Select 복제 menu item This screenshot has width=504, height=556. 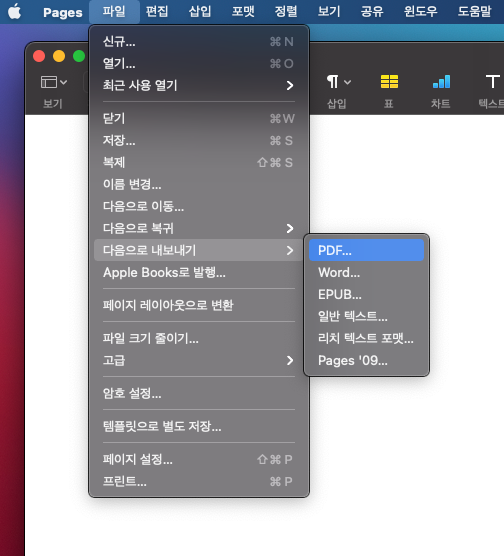(199, 162)
